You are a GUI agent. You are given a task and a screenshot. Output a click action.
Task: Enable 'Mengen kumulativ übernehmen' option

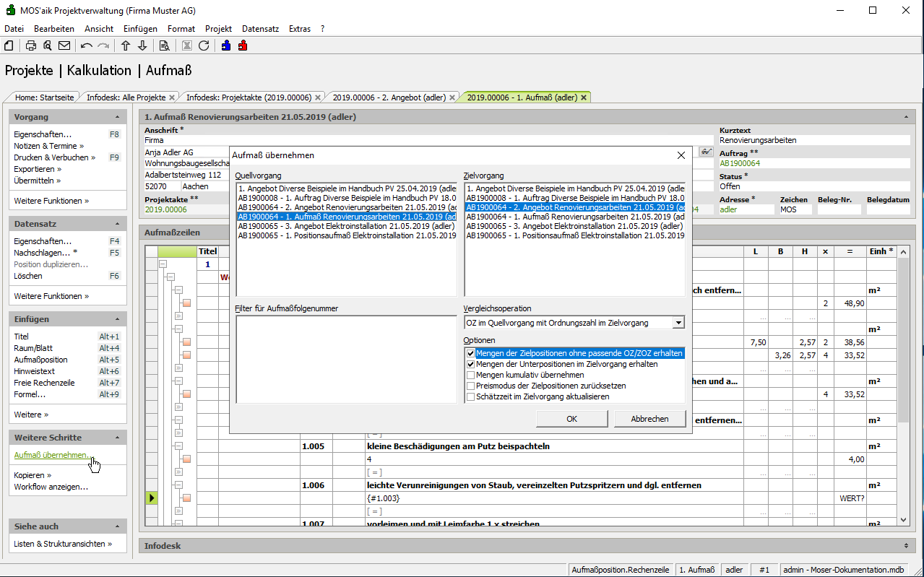tap(471, 376)
